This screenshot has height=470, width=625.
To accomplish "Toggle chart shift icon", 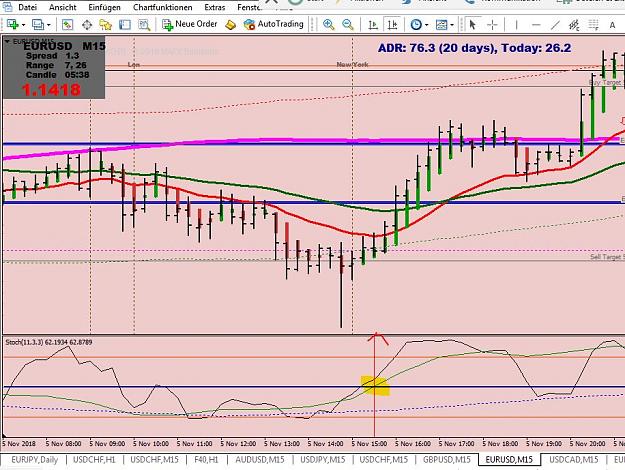I will tap(392, 25).
